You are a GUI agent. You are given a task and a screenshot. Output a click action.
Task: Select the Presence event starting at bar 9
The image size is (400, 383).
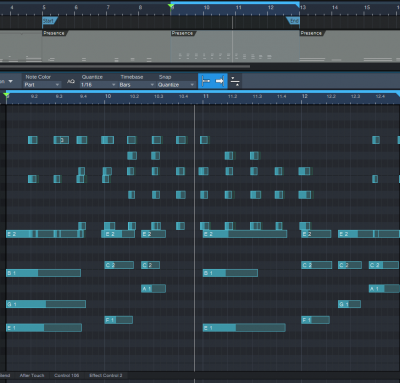[235, 46]
